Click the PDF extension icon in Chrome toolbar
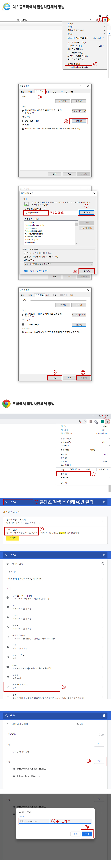The height and width of the screenshot is (868, 111). pyautogui.click(x=91, y=422)
